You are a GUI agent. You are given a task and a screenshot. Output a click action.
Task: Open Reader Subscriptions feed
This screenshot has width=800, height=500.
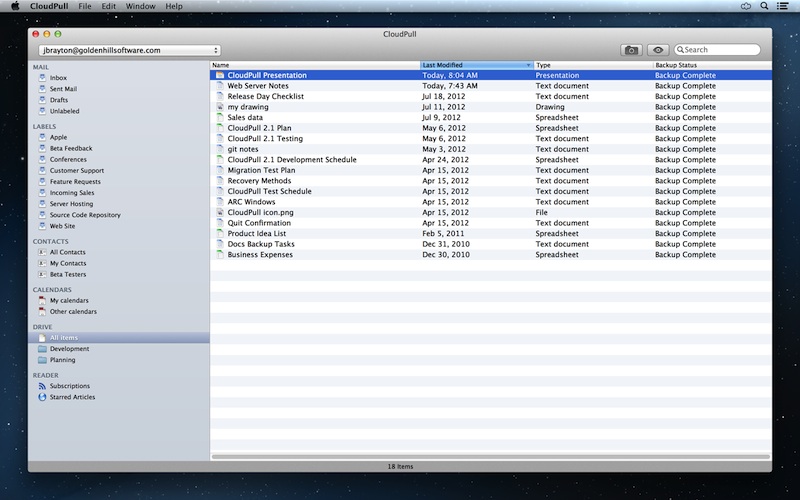point(69,385)
